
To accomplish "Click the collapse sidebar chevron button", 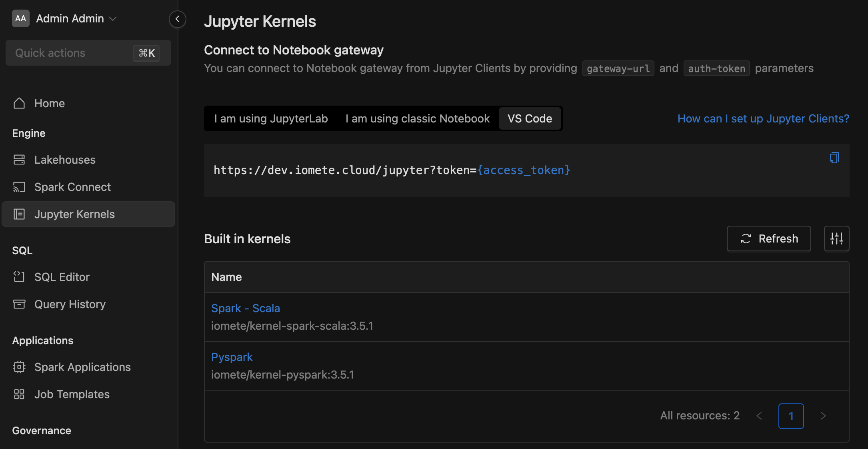I will click(178, 18).
